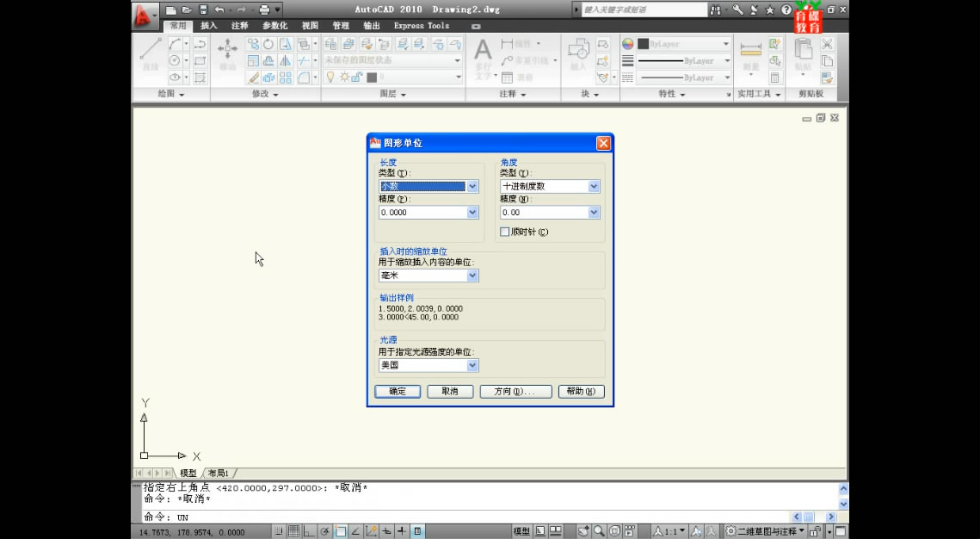Image resolution: width=980 pixels, height=539 pixels.
Task: Click the New drawing icon in quick access toolbar
Action: pos(170,10)
